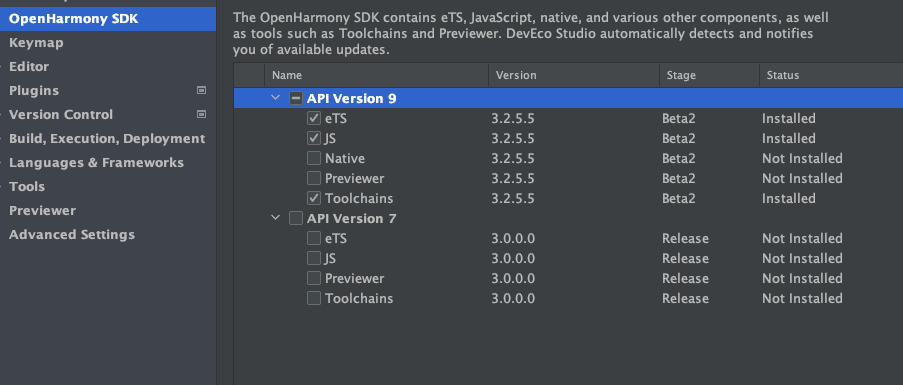Sort table by Status column header
903x385 pixels.
coord(831,75)
